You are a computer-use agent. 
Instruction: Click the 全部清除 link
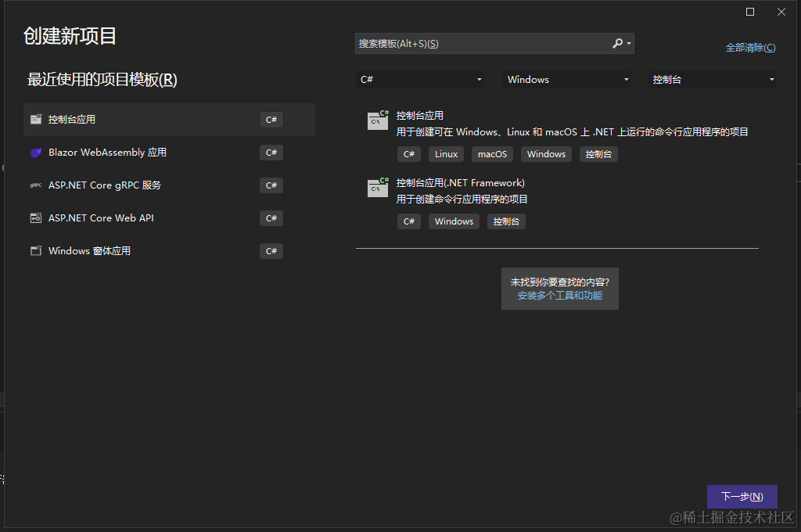[x=750, y=48]
